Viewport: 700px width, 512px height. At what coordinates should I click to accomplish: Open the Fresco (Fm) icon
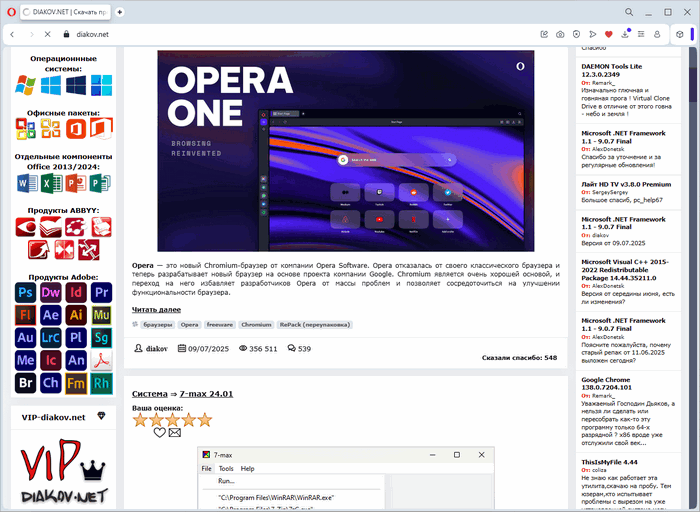click(x=76, y=383)
